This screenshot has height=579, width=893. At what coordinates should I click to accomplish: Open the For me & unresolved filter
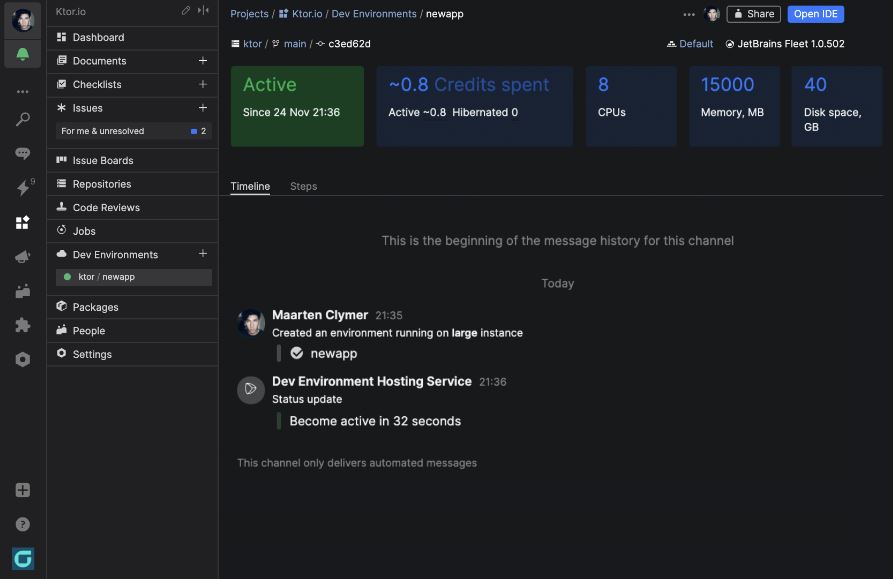(x=102, y=131)
